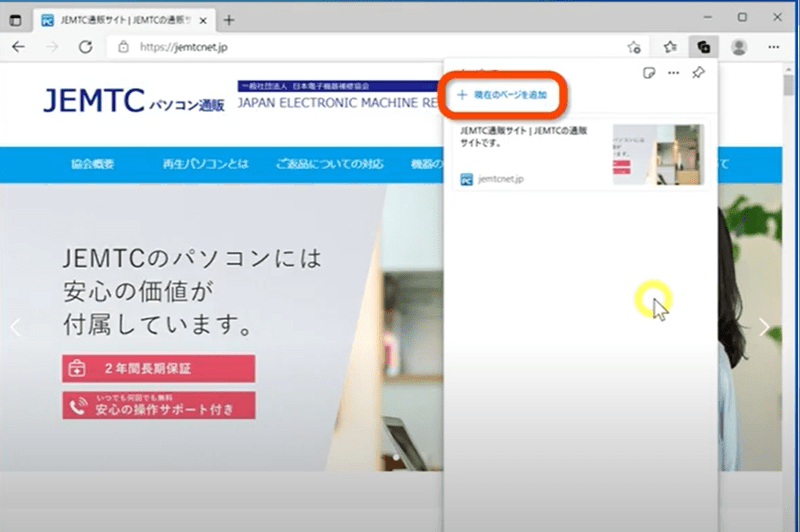Show next slide with right carousel arrow

coord(764,327)
